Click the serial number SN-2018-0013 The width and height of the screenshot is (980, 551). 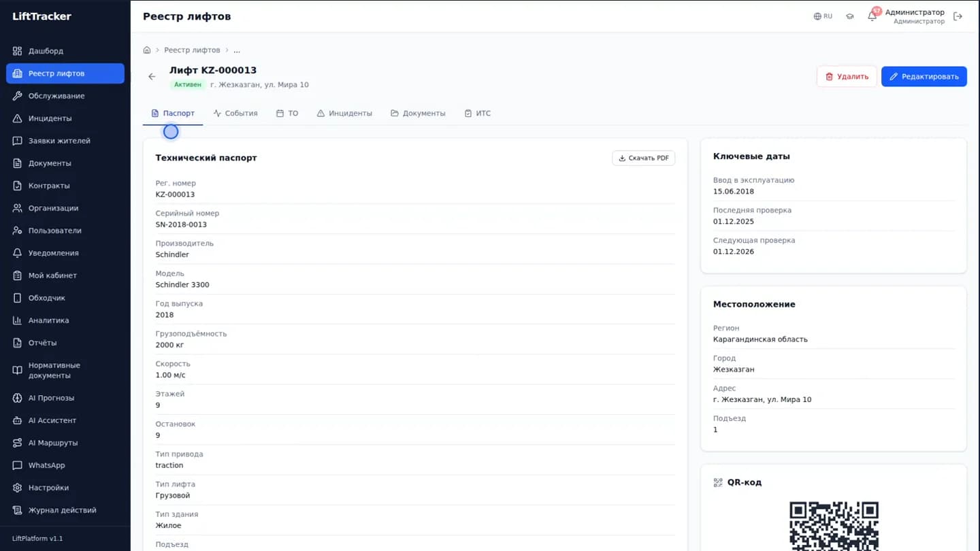[x=181, y=224]
